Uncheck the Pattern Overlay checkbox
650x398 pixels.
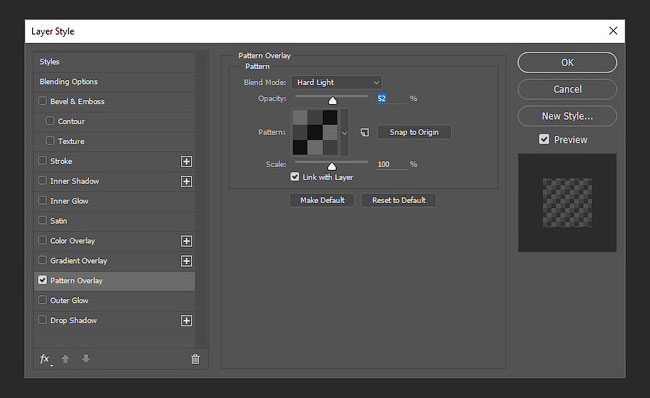click(42, 280)
